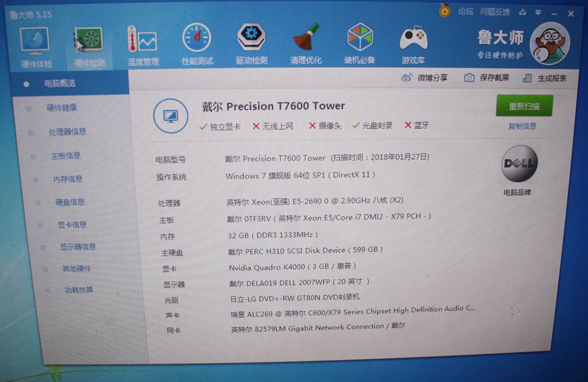Click 生成报表 generate report
The width and height of the screenshot is (588, 382).
click(544, 78)
